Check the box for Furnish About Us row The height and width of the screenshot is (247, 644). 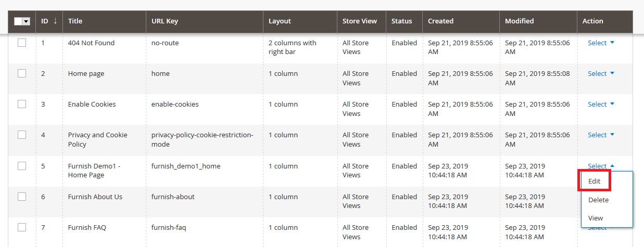22,197
